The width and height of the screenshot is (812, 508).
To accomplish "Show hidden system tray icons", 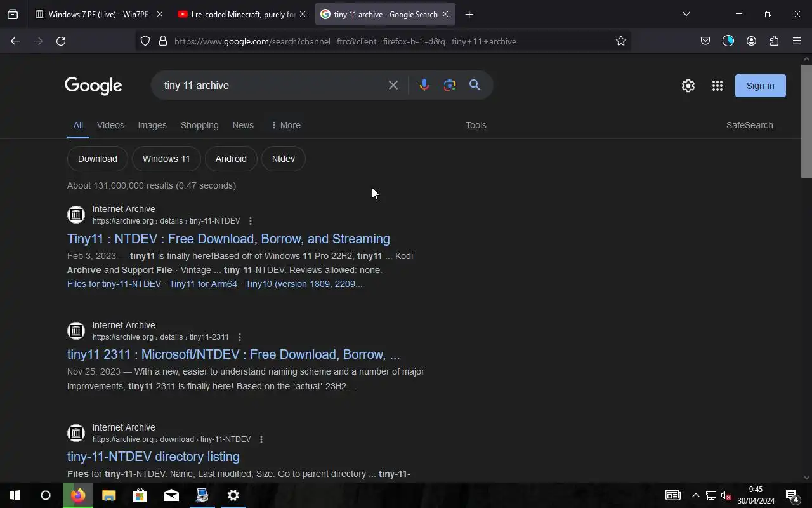I will (x=696, y=495).
